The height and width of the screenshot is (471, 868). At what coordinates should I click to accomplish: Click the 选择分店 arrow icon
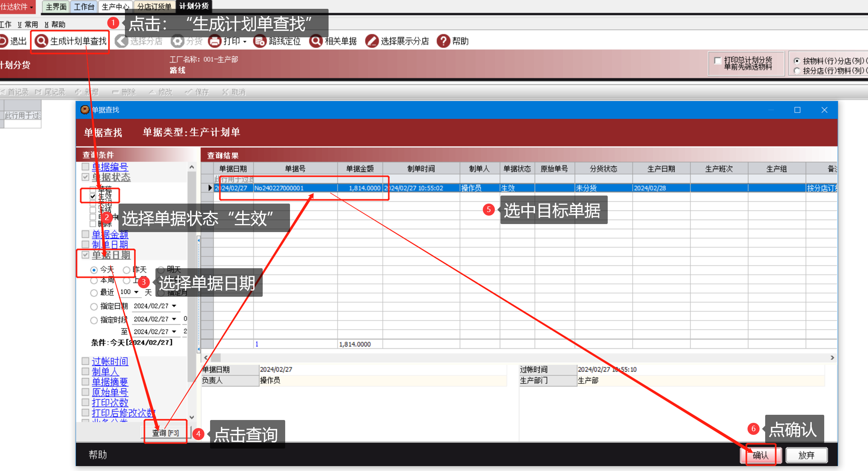coord(121,41)
